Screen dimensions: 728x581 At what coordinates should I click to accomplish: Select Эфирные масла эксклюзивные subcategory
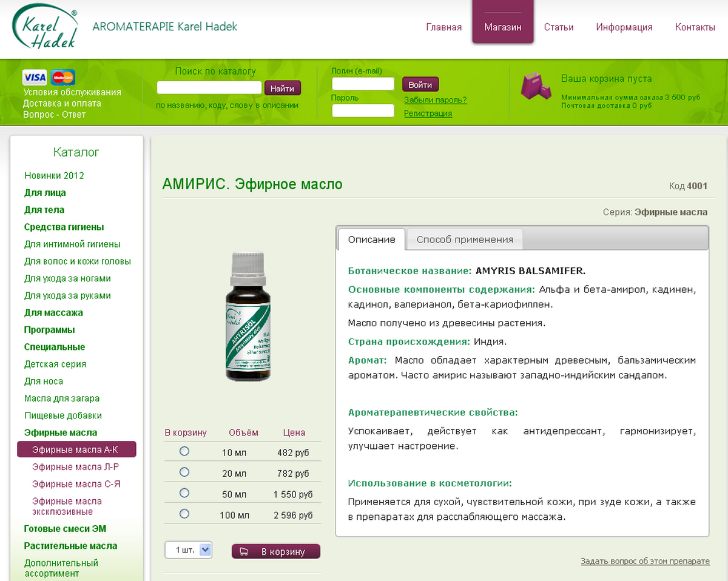click(x=67, y=506)
